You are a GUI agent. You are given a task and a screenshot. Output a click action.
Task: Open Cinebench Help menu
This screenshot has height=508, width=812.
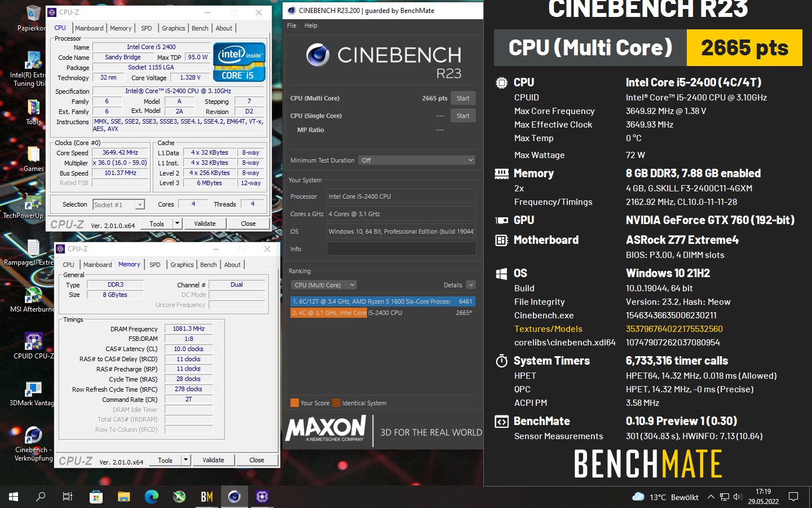[x=311, y=25]
